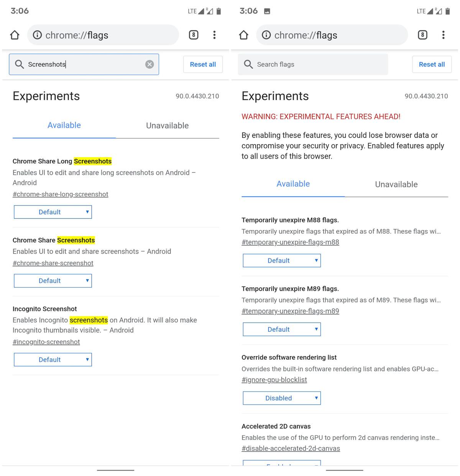Focus the Search flags input field
This screenshot has height=476, width=460.
tap(313, 64)
